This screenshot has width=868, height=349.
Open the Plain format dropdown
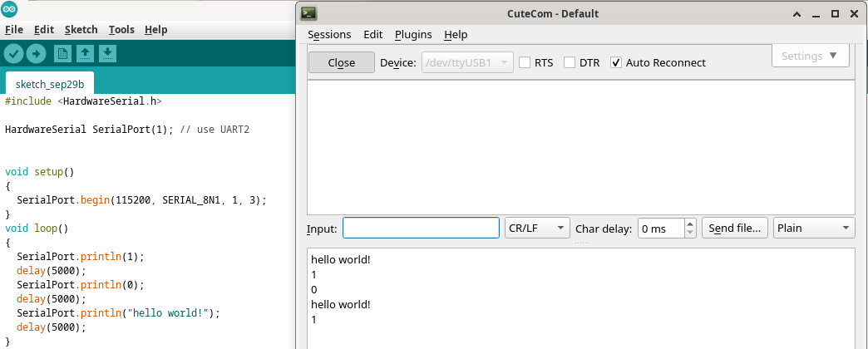pyautogui.click(x=813, y=229)
